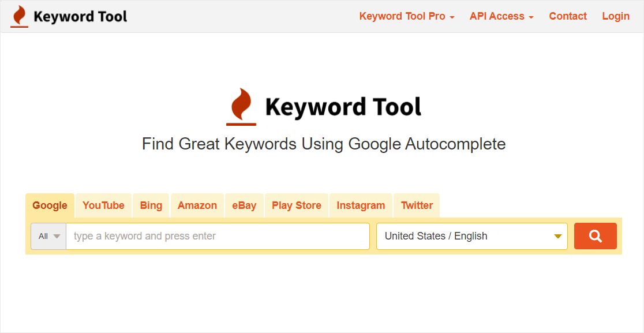Click the Login link
644x333 pixels.
(x=616, y=16)
